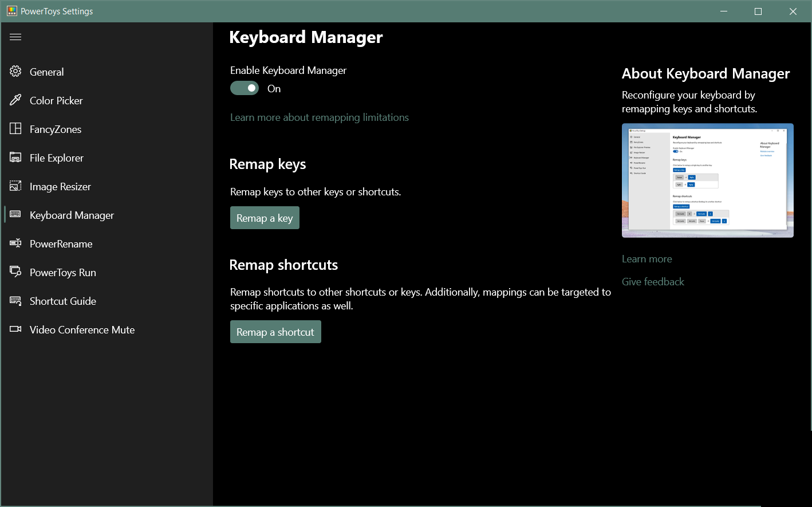Select the Color Picker eyedropper icon
The width and height of the screenshot is (812, 507).
[15, 100]
